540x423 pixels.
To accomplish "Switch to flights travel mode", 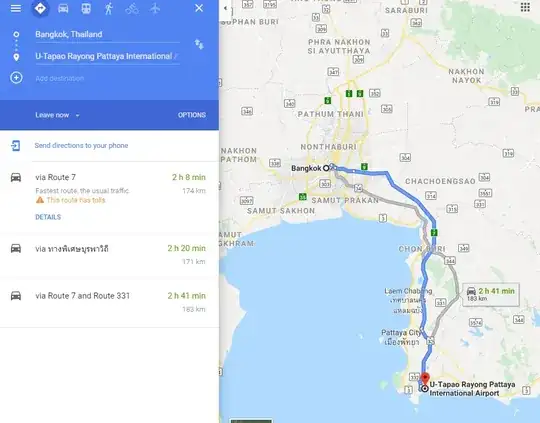I will tap(155, 8).
